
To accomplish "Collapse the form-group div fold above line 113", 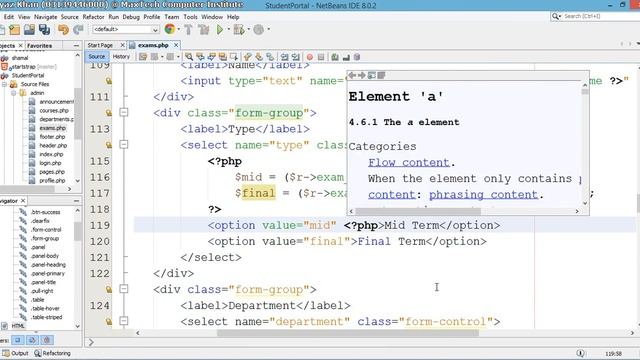I will [x=124, y=112].
